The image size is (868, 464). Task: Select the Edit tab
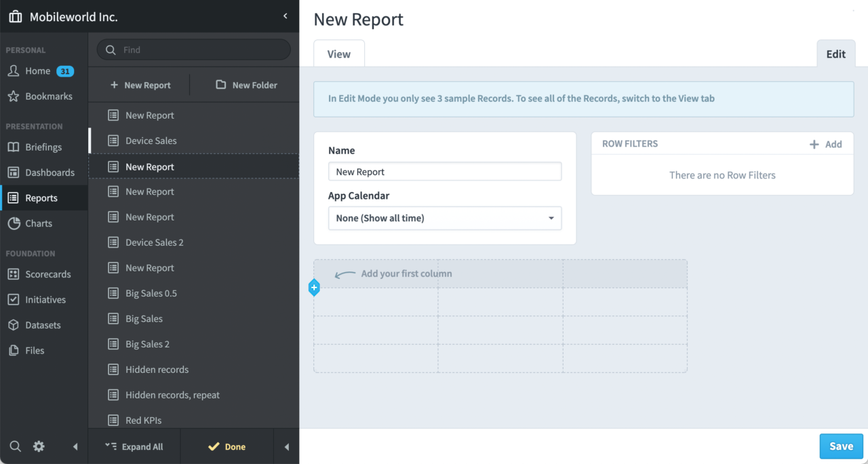click(835, 53)
